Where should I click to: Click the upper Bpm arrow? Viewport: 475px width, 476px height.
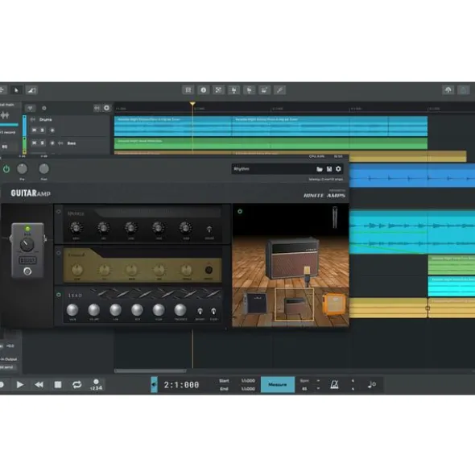(x=318, y=381)
